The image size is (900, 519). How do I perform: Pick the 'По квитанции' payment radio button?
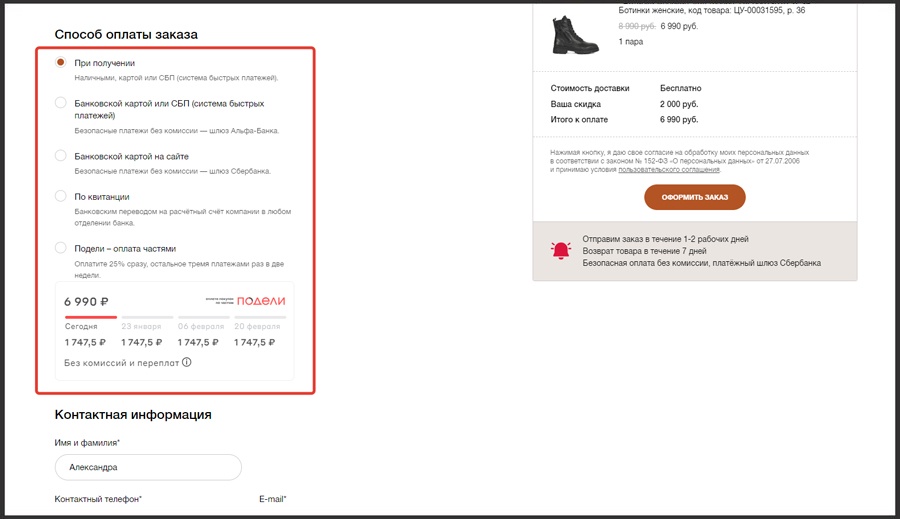tap(61, 197)
